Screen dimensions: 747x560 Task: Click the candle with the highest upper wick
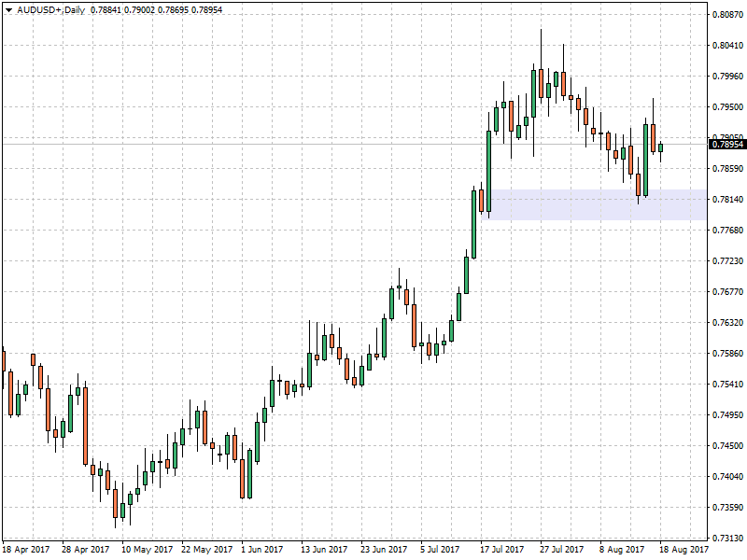541,84
